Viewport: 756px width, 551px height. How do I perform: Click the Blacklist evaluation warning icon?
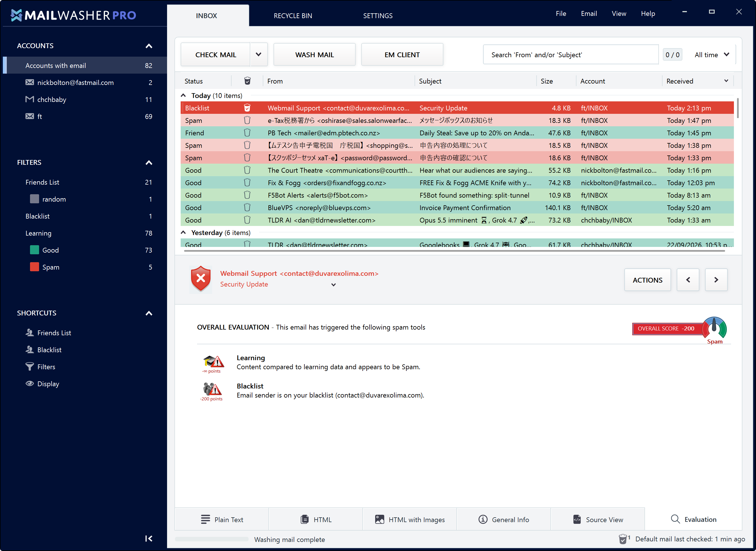click(x=213, y=389)
